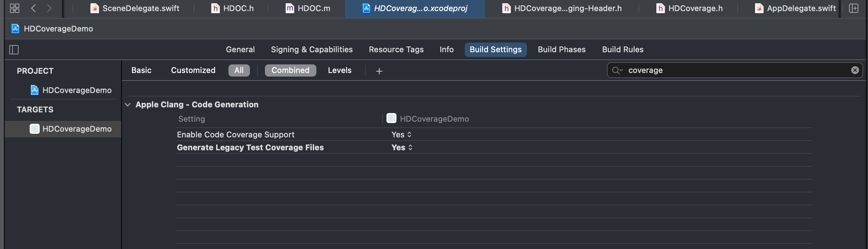This screenshot has height=249, width=868.
Task: Click HDCoverageDemo breadcrumb label
Action: tap(58, 29)
